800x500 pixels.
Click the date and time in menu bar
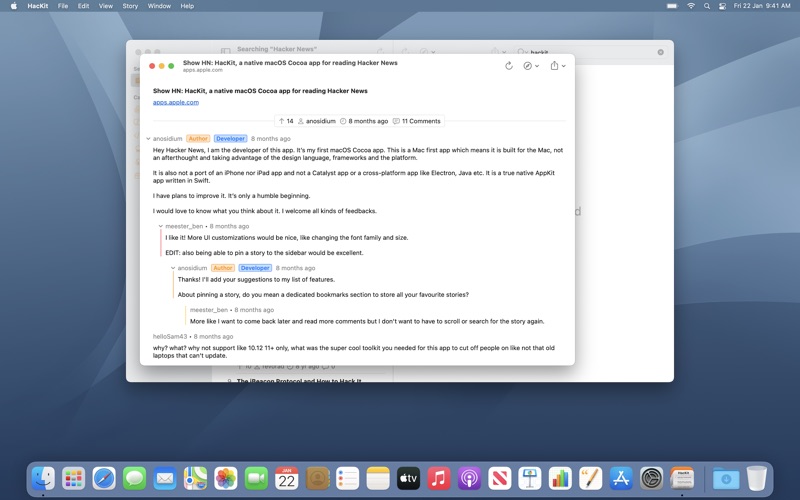pos(762,6)
